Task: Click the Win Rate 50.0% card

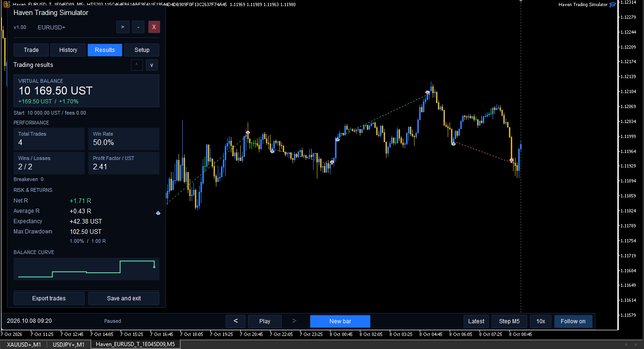Action: pyautogui.click(x=124, y=139)
